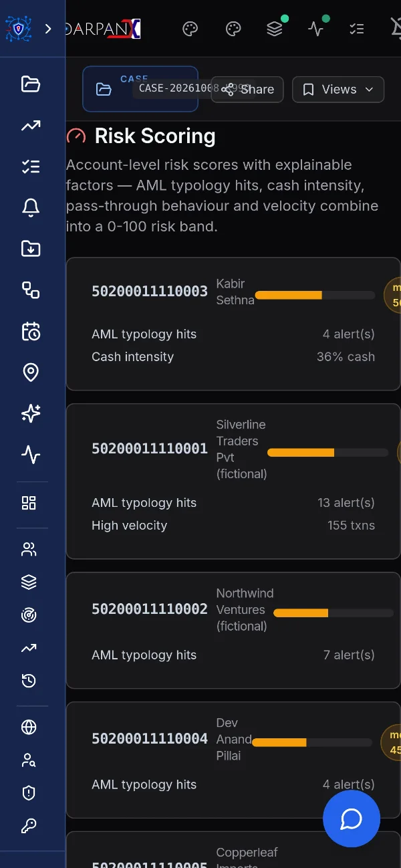
Task: Open the sparkles AI icon in the sidebar
Action: click(31, 414)
